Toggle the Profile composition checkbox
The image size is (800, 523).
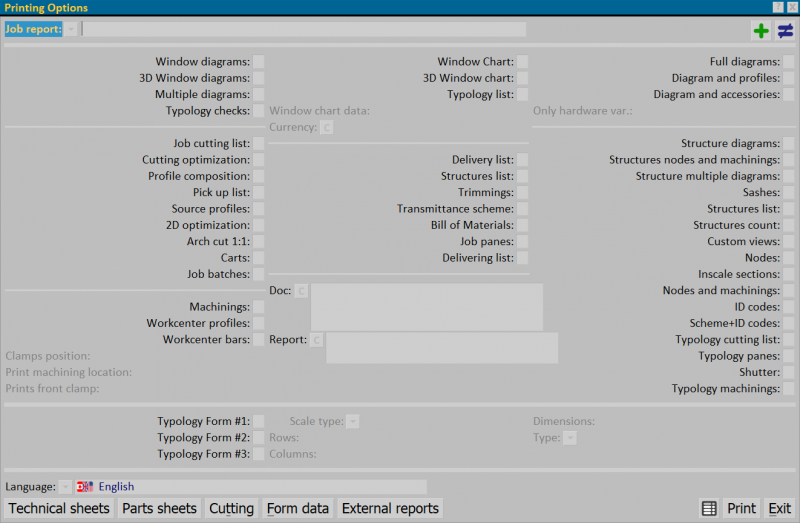tap(259, 176)
